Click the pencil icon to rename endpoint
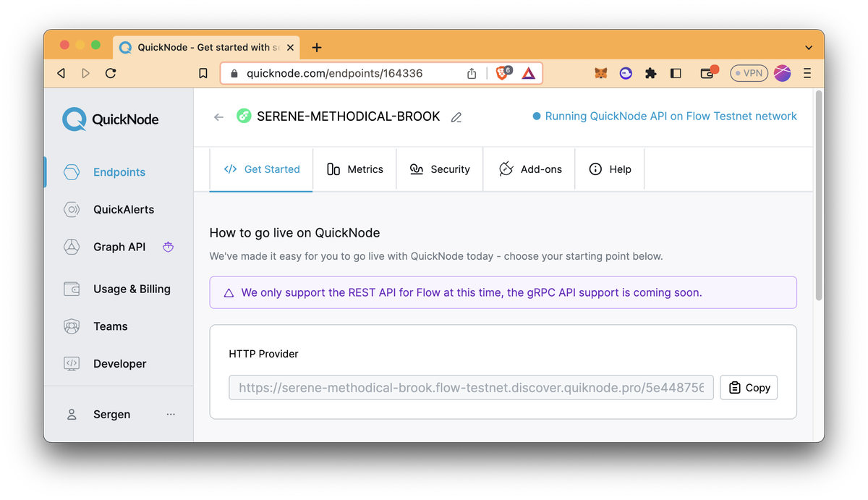This screenshot has height=500, width=868. [456, 117]
